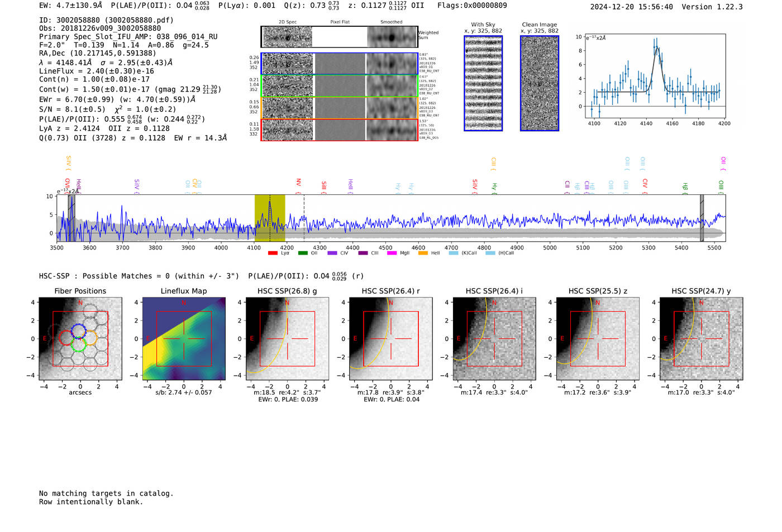The width and height of the screenshot is (782, 532).
Task: Click the dark purple CIII legend swatch
Action: [x=363, y=253]
